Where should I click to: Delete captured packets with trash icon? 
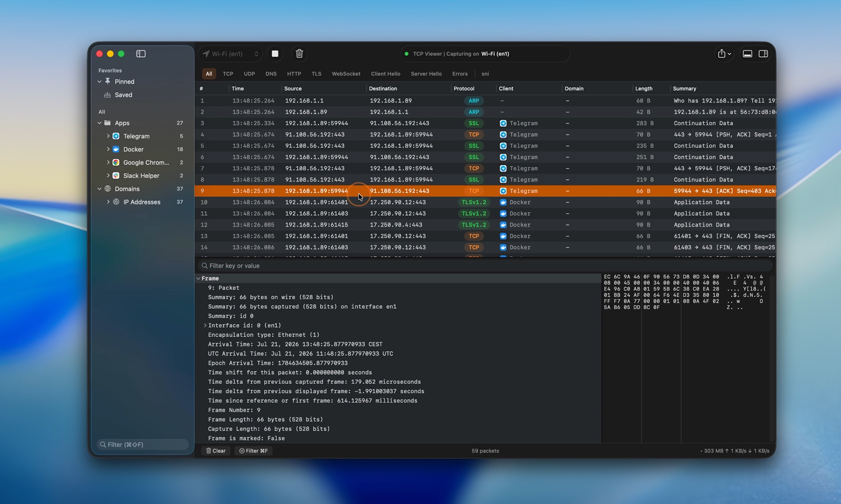point(299,54)
